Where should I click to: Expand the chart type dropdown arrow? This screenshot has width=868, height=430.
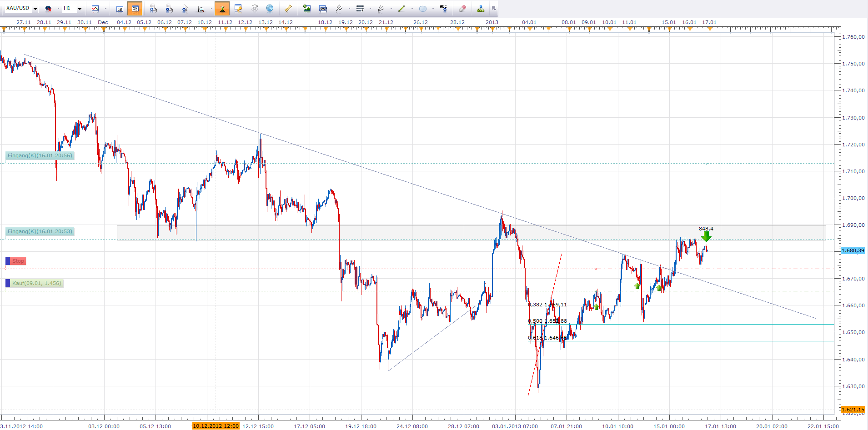(105, 9)
